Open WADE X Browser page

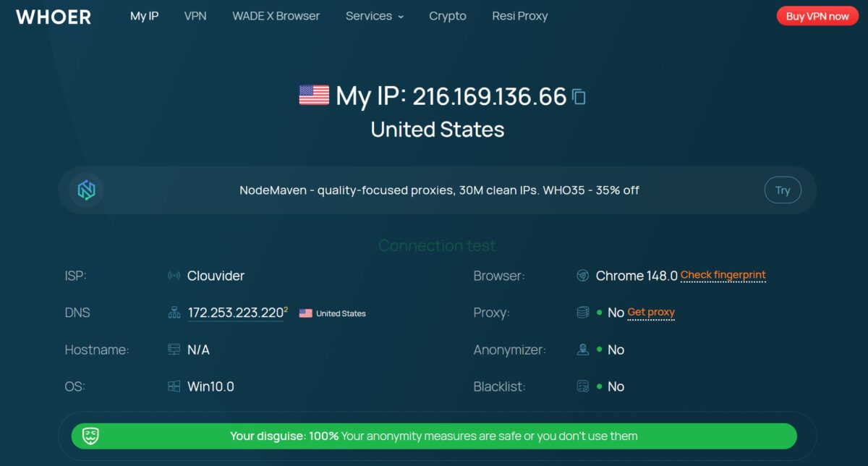click(x=276, y=16)
